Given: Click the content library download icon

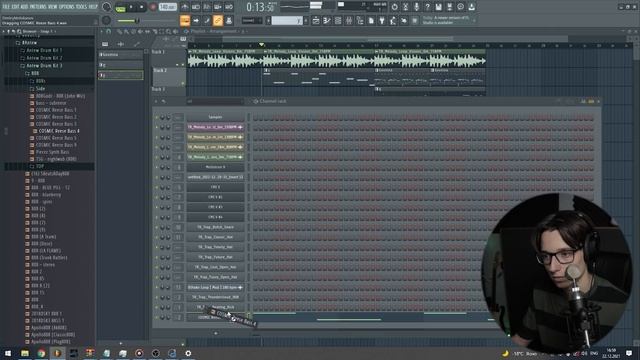Looking at the screenshot, I should pos(471,7).
